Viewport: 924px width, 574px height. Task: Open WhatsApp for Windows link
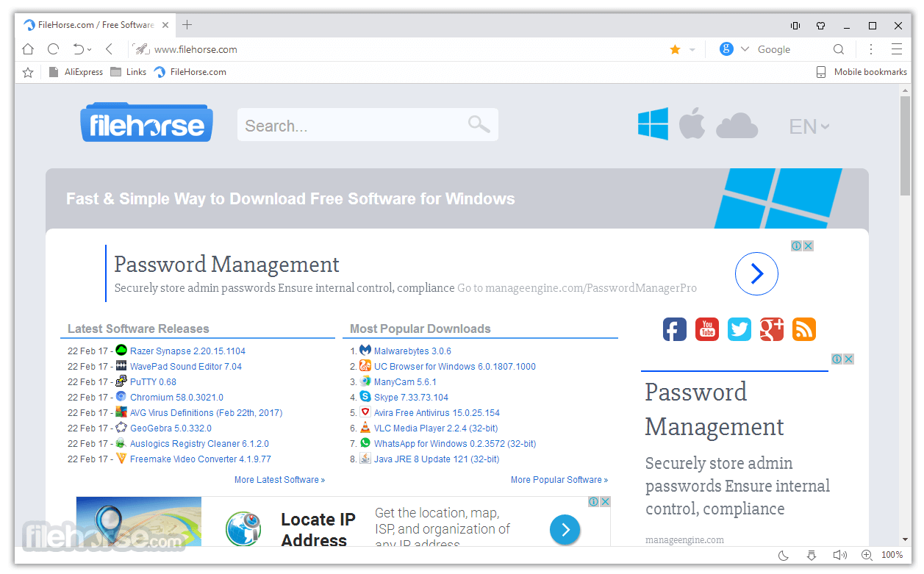[x=455, y=444]
